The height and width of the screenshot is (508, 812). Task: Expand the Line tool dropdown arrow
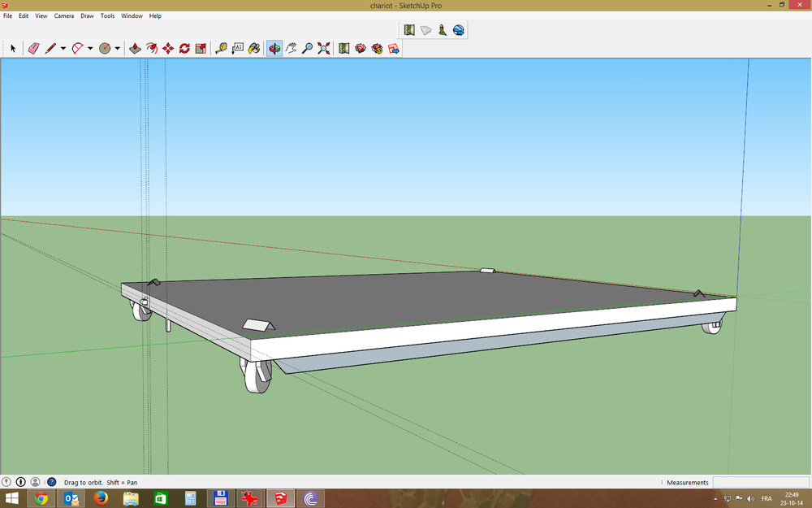point(63,49)
